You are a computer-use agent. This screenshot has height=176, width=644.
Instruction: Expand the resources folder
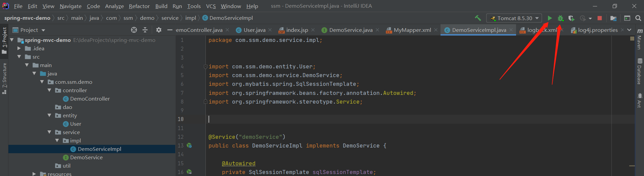pyautogui.click(x=34, y=174)
